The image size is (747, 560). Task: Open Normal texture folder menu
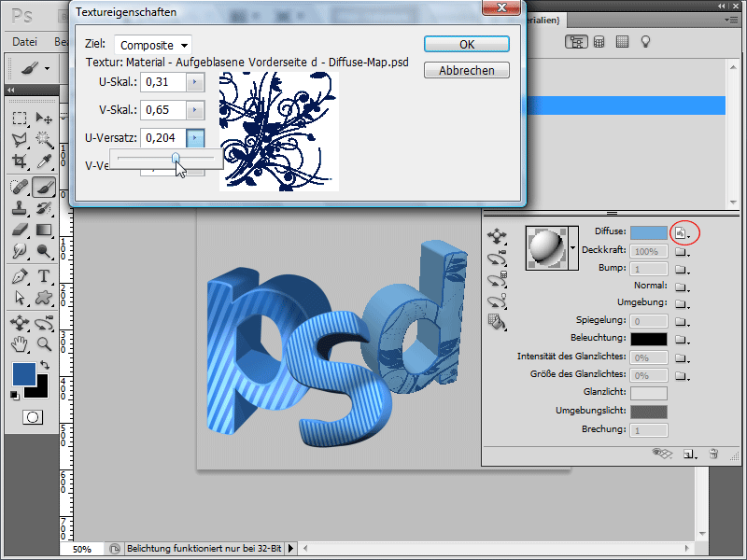tap(683, 287)
